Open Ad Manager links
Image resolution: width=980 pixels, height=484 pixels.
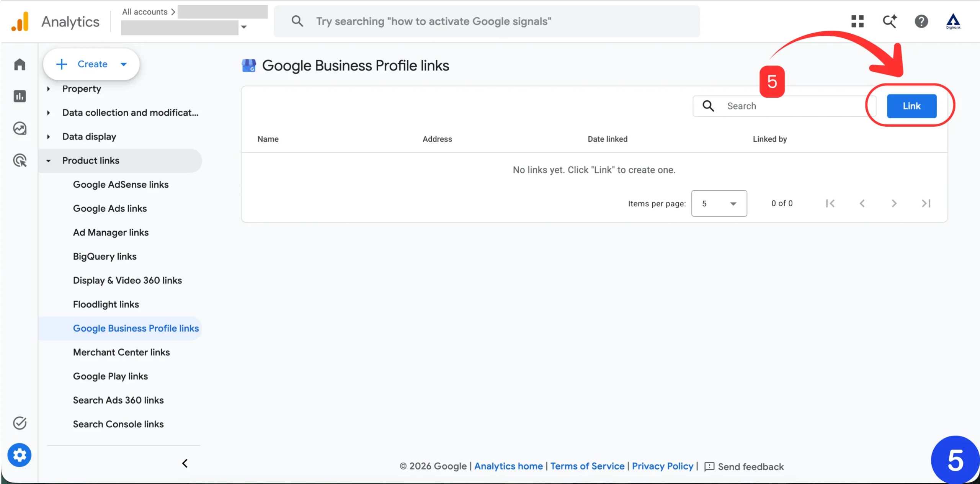pos(111,232)
